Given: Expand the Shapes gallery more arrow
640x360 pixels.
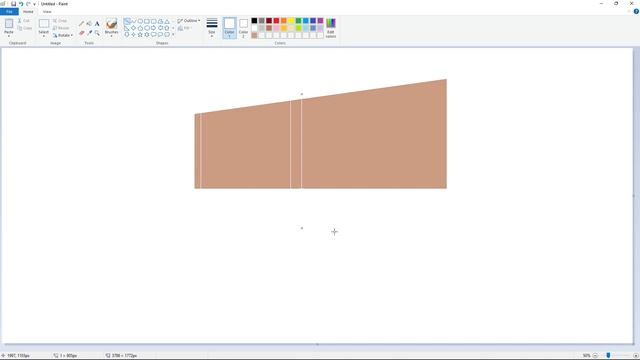Looking at the screenshot, I should click(173, 35).
